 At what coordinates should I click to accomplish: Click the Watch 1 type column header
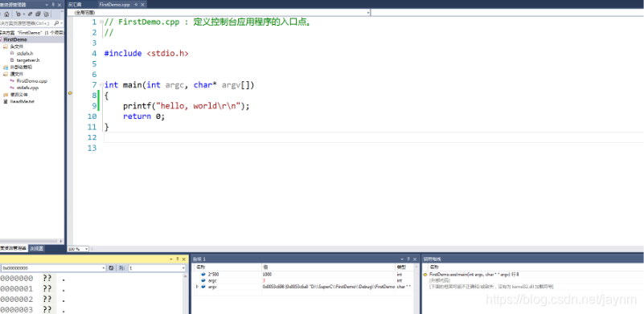point(404,267)
